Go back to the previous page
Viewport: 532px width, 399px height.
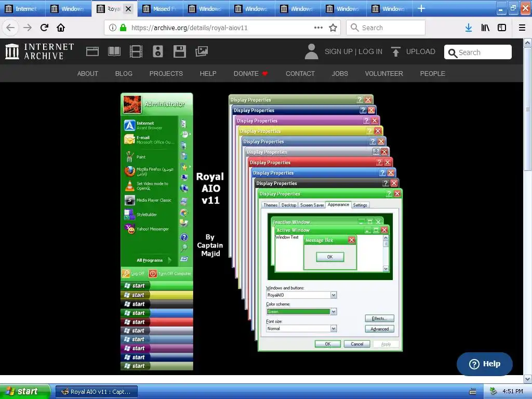(x=10, y=28)
